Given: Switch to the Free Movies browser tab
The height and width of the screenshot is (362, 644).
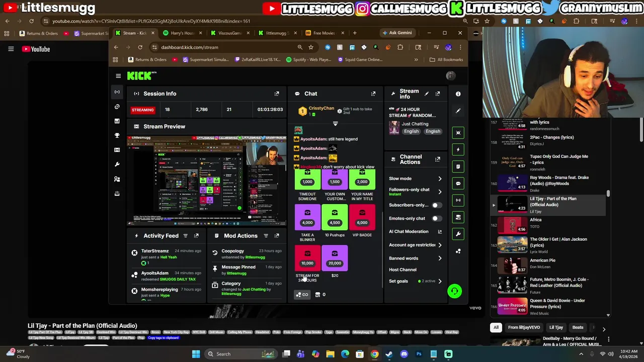Looking at the screenshot, I should coord(324,33).
